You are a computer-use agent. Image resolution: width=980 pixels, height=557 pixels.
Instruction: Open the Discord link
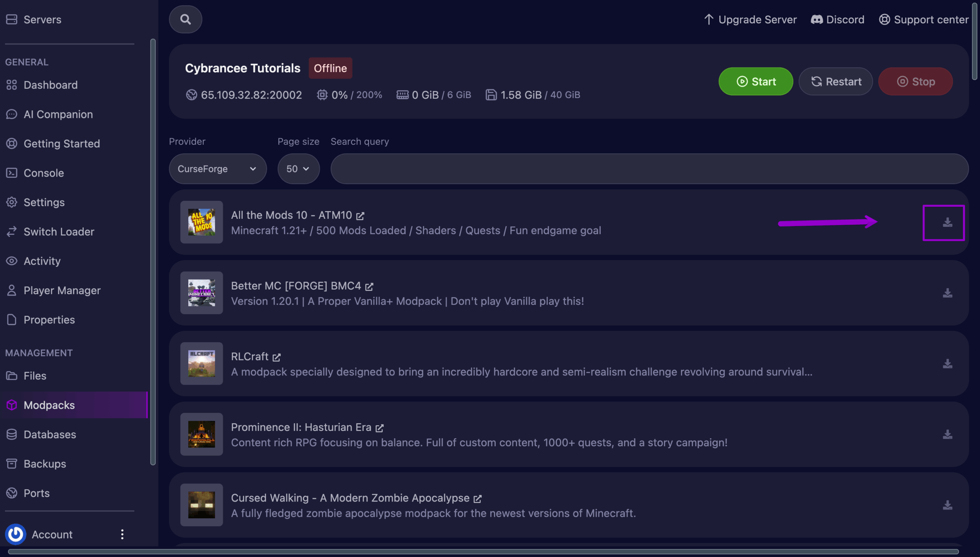(838, 20)
